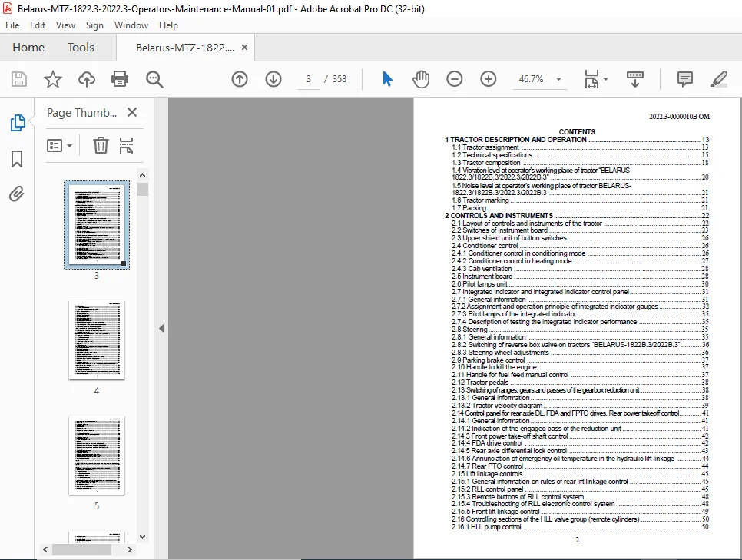This screenshot has width=742, height=560.
Task: Open the find text magnifier tool
Action: point(154,79)
